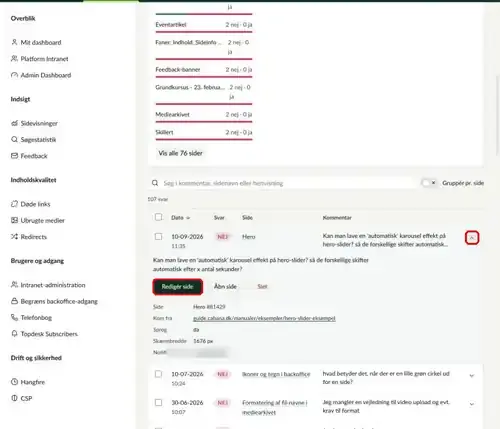Click the Døde links broken-link icon
This screenshot has width=500, height=429.
[x=14, y=204]
